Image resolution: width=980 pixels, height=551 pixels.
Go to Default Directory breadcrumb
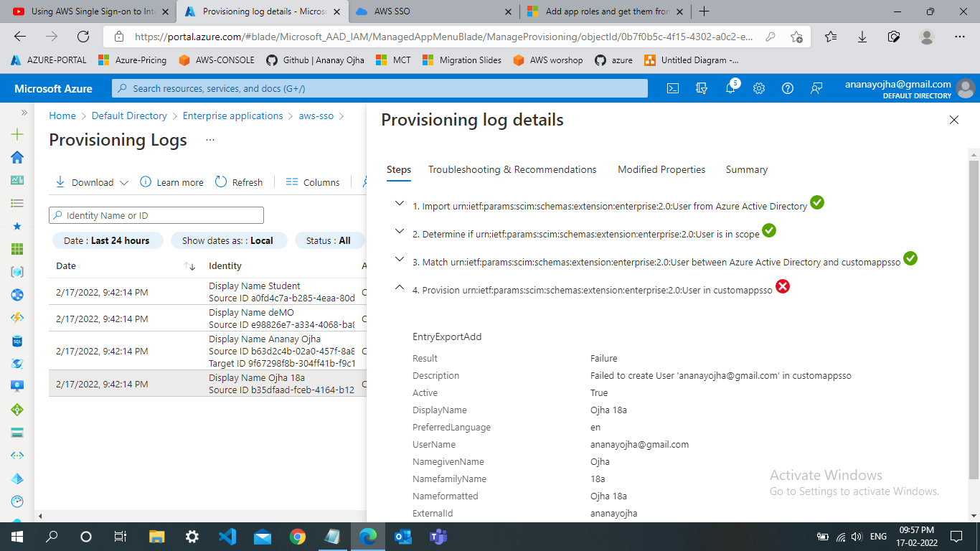(x=129, y=116)
